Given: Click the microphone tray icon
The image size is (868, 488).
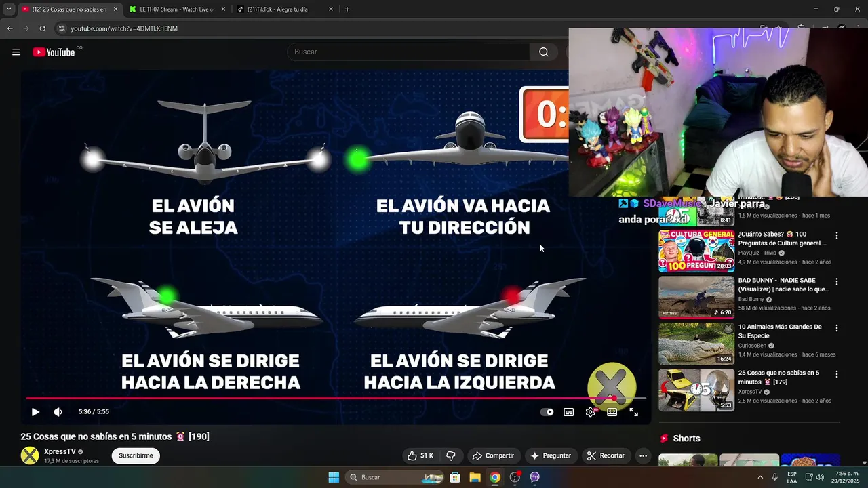Looking at the screenshot, I should (x=775, y=477).
